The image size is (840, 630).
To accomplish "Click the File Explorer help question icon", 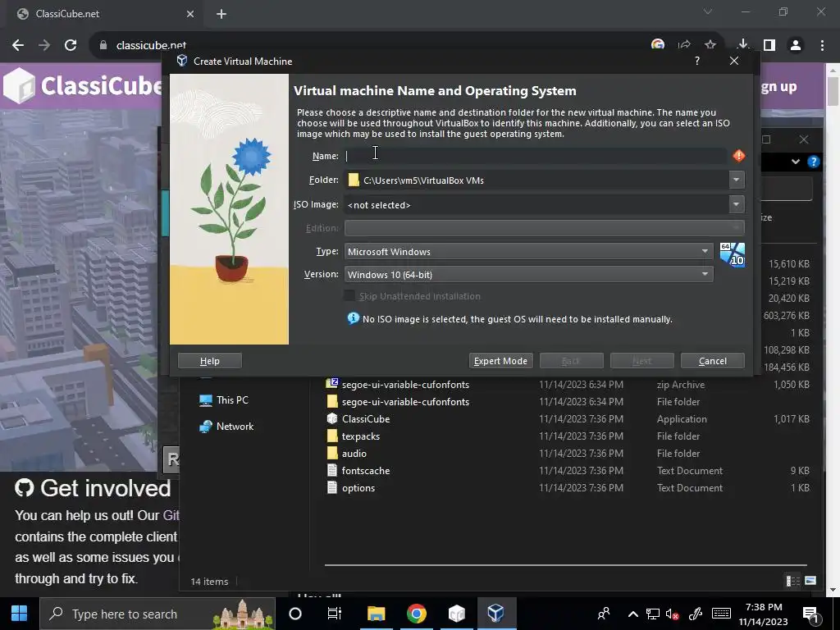I will (813, 162).
